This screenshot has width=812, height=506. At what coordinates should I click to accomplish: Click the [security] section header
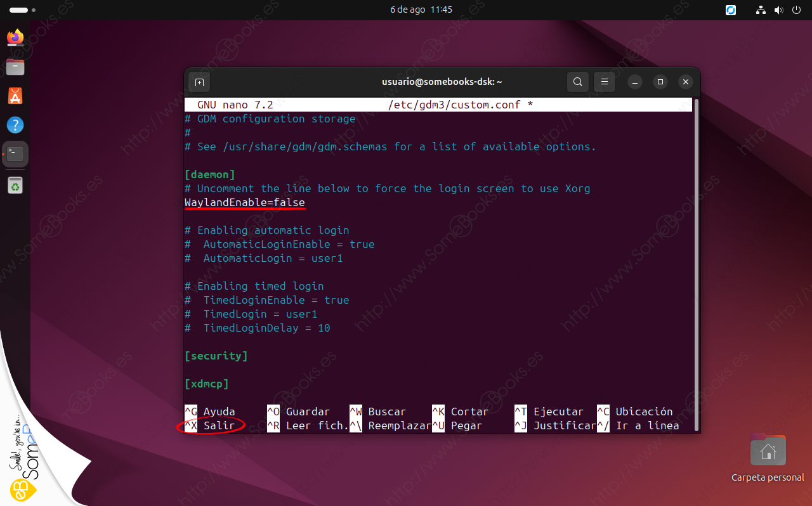coord(216,356)
